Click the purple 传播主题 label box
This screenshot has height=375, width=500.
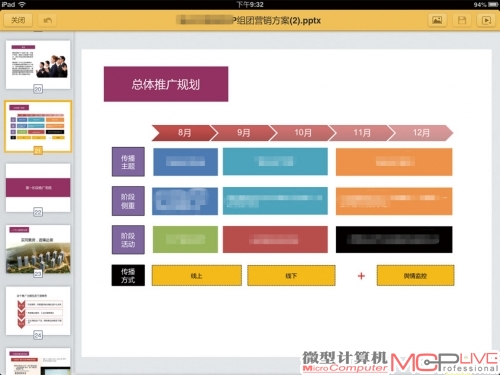[x=128, y=162]
